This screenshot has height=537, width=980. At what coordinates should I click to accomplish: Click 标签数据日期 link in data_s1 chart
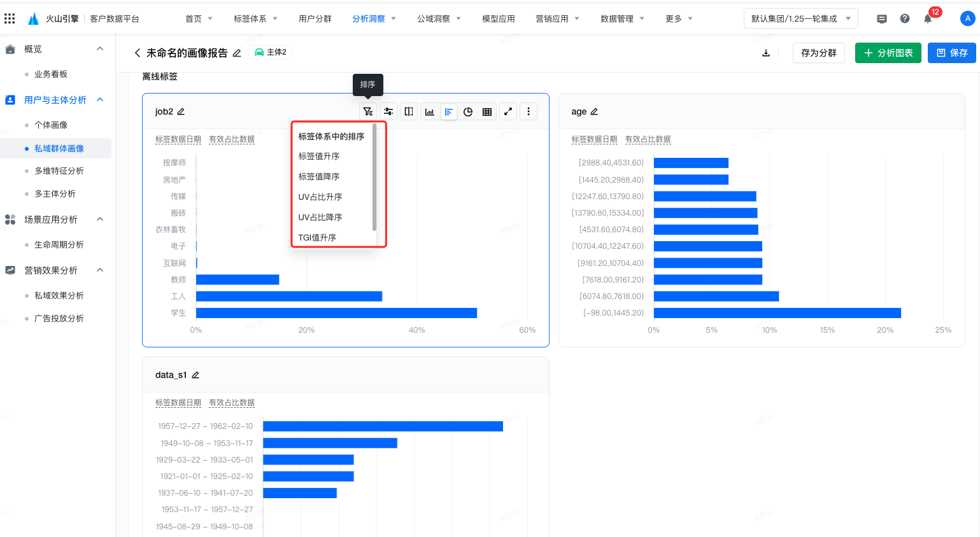pos(178,403)
